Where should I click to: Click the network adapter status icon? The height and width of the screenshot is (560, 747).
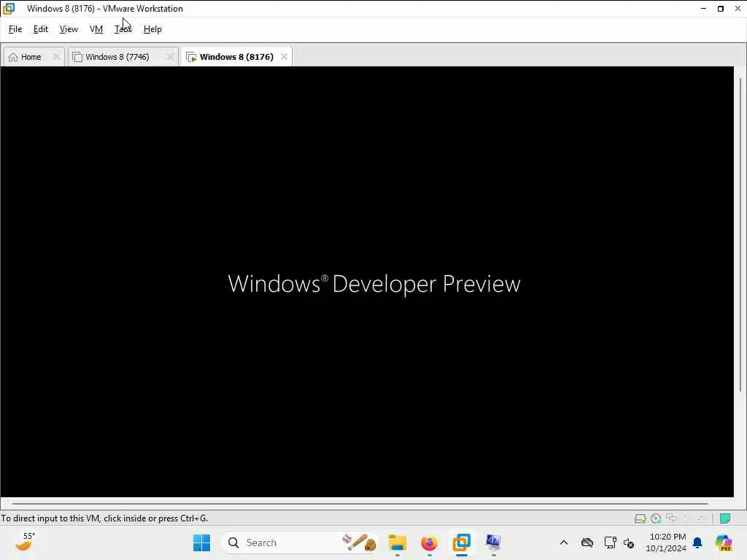[x=671, y=518]
